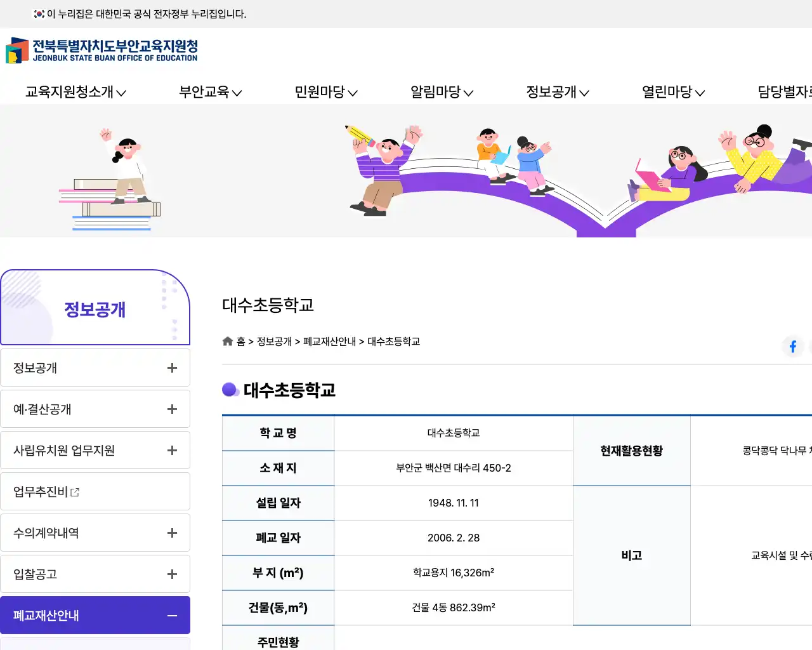Click 정보공개 breadcrumb link
Viewport: 812px width, 650px height.
tap(274, 342)
